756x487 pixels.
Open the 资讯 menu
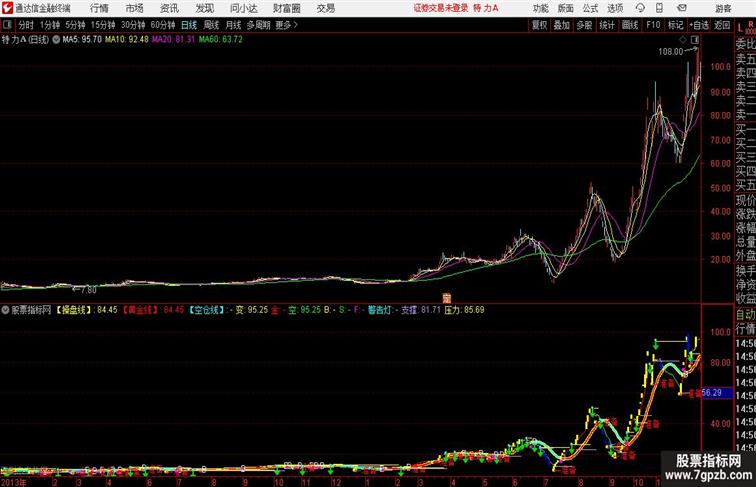[169, 8]
